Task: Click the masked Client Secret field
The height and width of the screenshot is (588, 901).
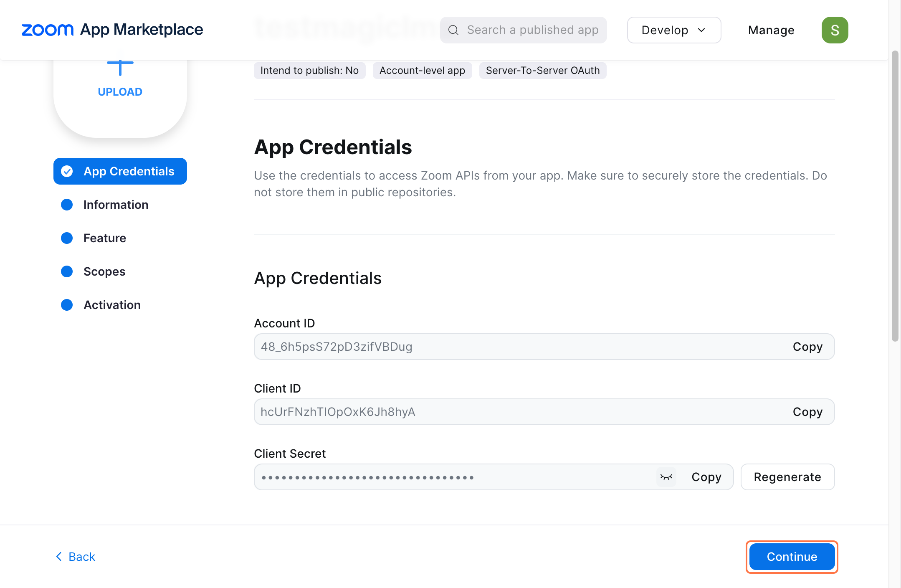Action: coord(494,477)
